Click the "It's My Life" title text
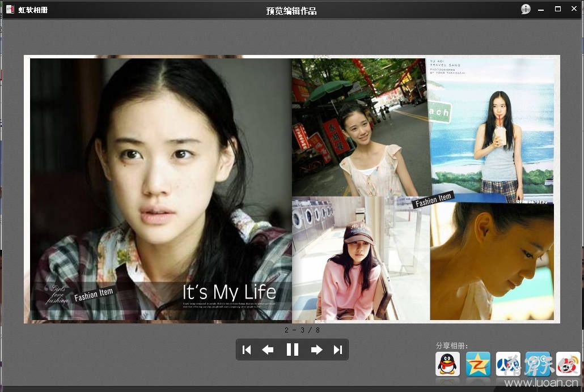584x392 pixels. point(229,292)
